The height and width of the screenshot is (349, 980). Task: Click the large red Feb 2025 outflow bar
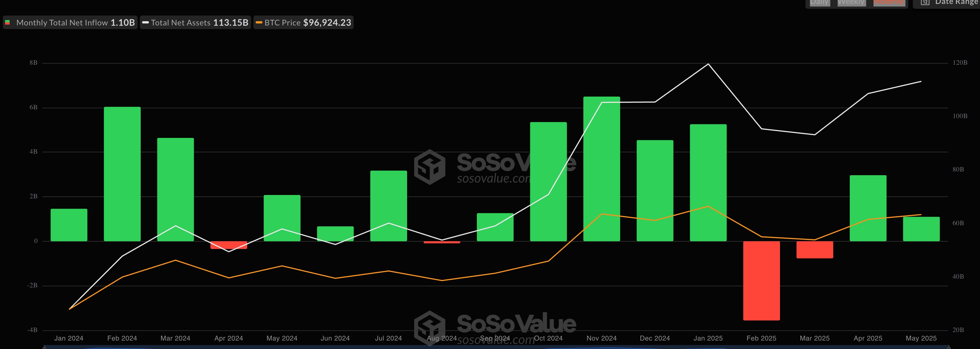(761, 281)
